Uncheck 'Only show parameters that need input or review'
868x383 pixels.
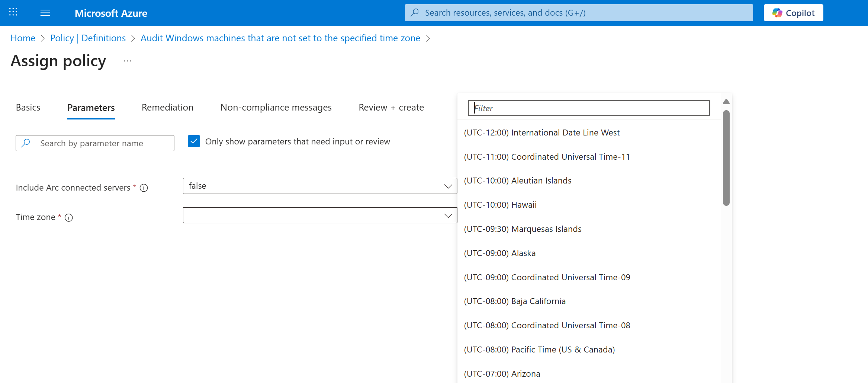194,141
